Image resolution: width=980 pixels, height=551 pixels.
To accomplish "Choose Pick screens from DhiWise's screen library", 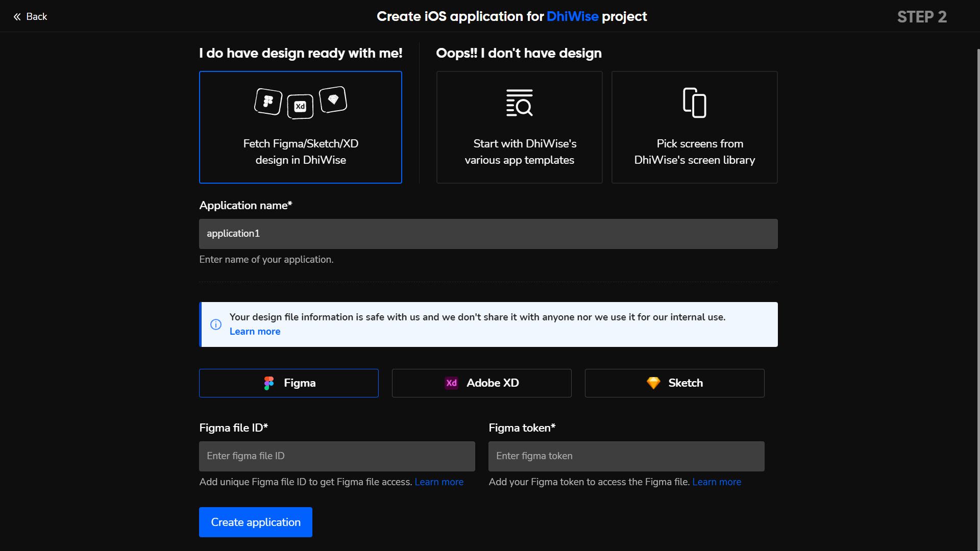I will pos(694,151).
